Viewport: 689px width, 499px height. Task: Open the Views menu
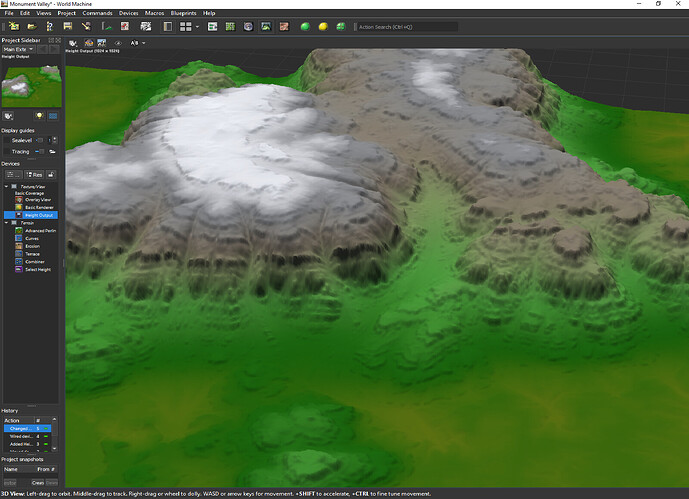(x=44, y=13)
